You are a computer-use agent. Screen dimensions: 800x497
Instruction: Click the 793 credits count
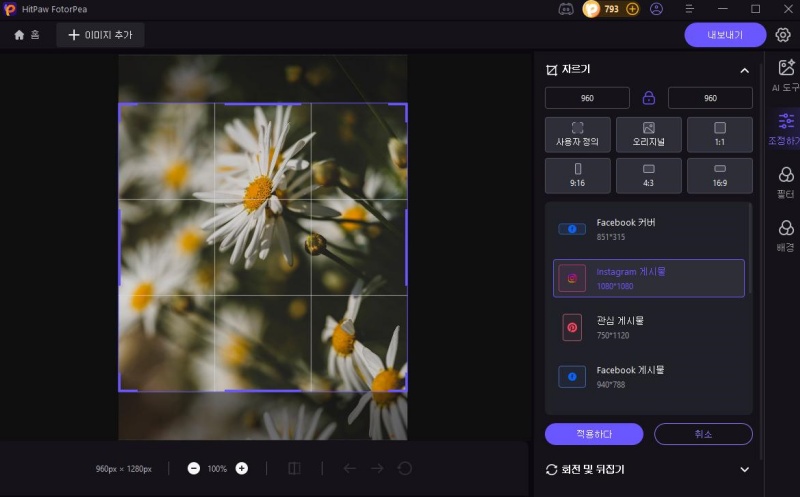tap(611, 9)
